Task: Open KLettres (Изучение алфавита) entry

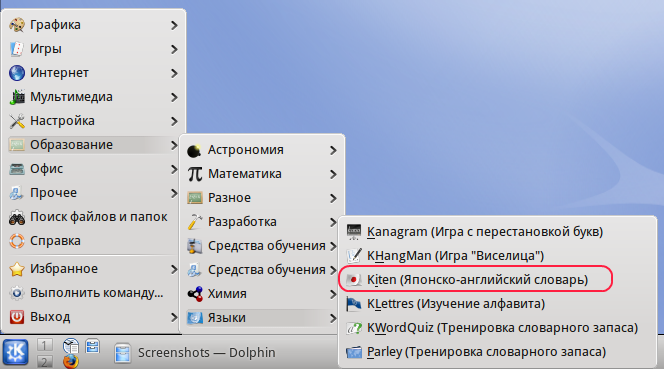Action: click(497, 304)
